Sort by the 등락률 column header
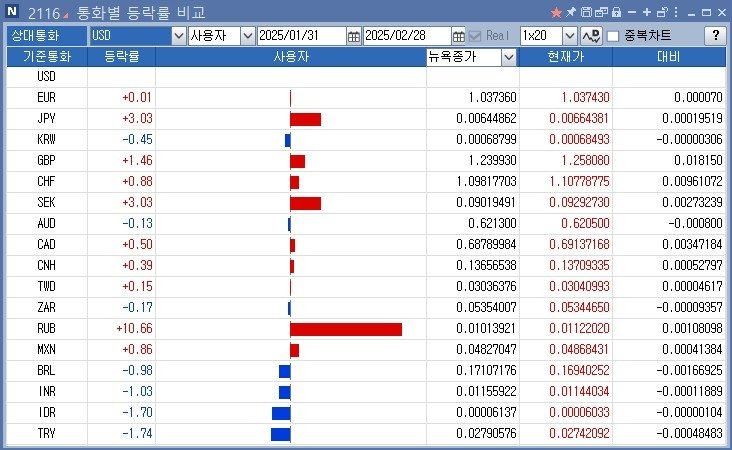Image resolution: width=732 pixels, height=450 pixels. tap(121, 57)
